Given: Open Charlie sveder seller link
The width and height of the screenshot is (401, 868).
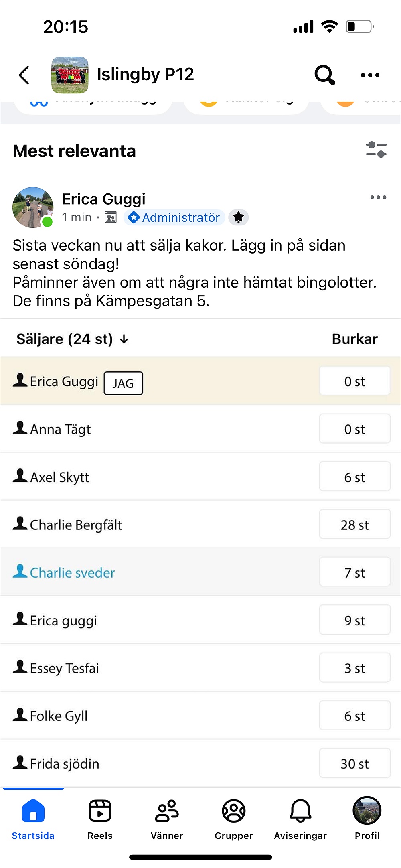Looking at the screenshot, I should (72, 573).
